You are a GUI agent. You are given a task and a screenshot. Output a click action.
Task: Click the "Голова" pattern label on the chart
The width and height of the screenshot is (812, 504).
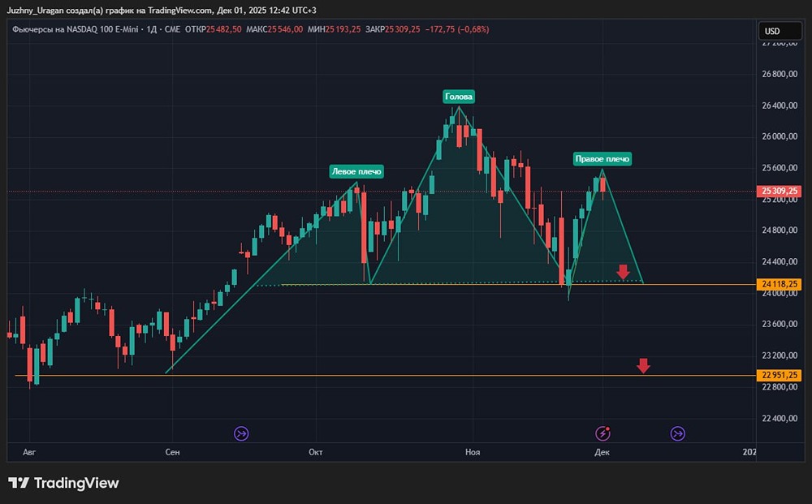[459, 96]
